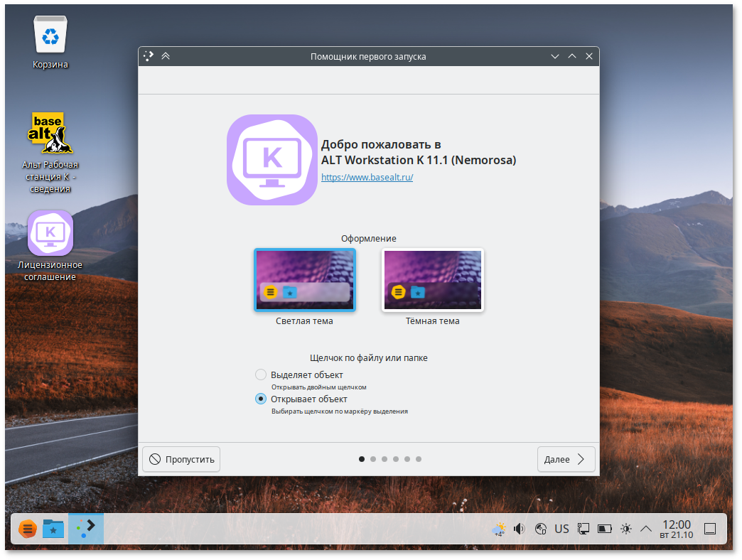Select the Выделяет объект radio option
742x560 pixels.
point(261,375)
